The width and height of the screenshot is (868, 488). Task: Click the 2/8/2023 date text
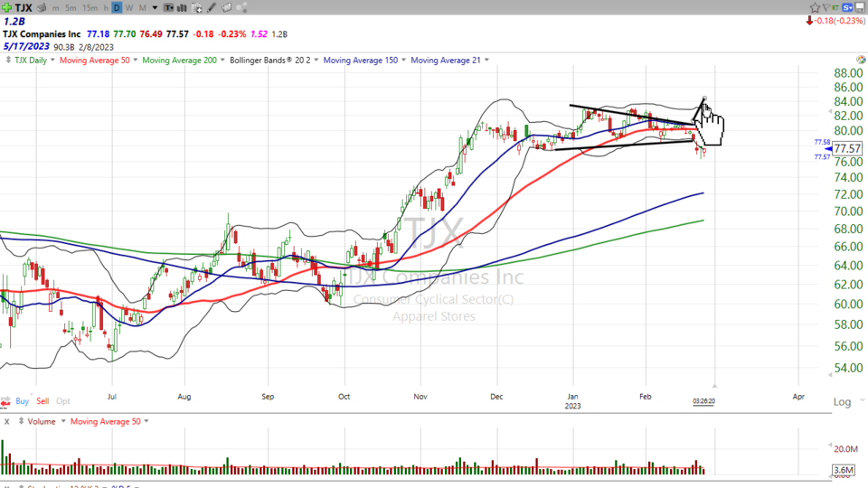tap(96, 47)
